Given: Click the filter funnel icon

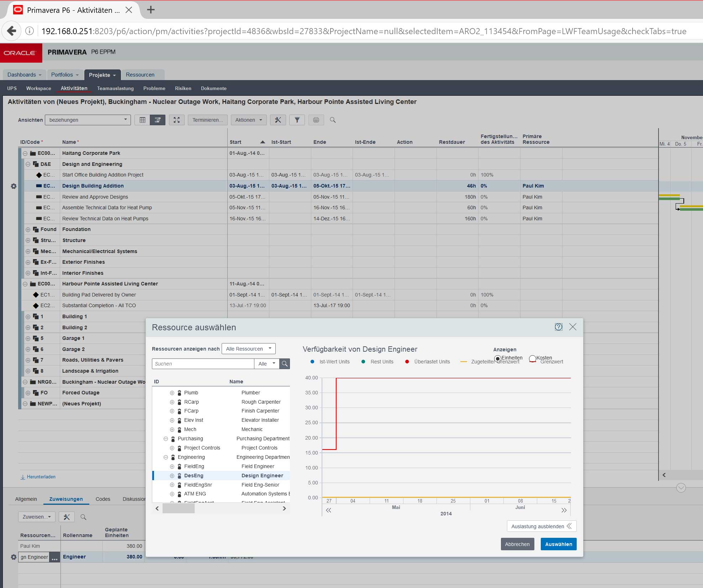Looking at the screenshot, I should pyautogui.click(x=297, y=120).
